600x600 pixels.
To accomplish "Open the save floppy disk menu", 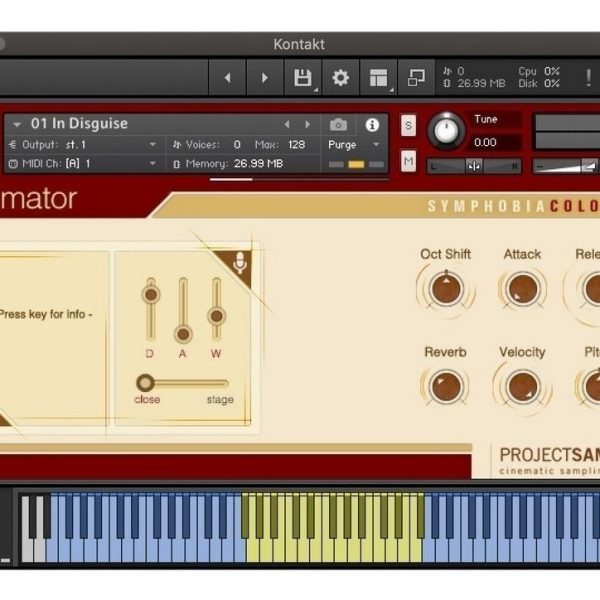I will tap(303, 78).
